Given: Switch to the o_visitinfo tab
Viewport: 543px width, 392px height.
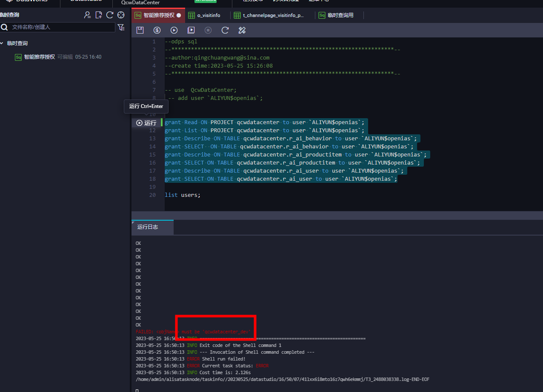Looking at the screenshot, I should coord(209,15).
